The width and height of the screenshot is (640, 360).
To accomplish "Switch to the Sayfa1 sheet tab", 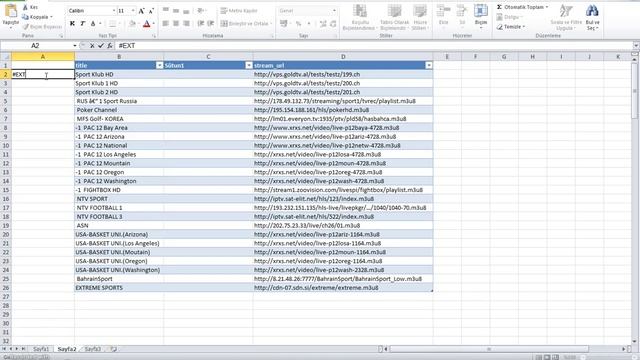I will click(41, 349).
